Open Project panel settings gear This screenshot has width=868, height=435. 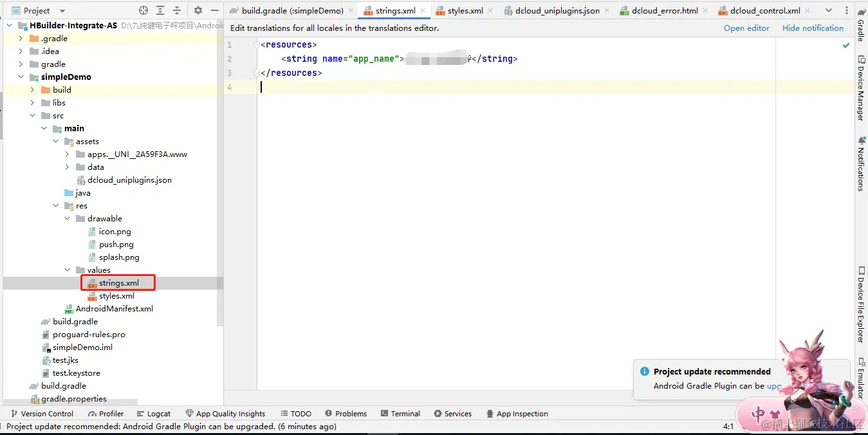click(198, 10)
